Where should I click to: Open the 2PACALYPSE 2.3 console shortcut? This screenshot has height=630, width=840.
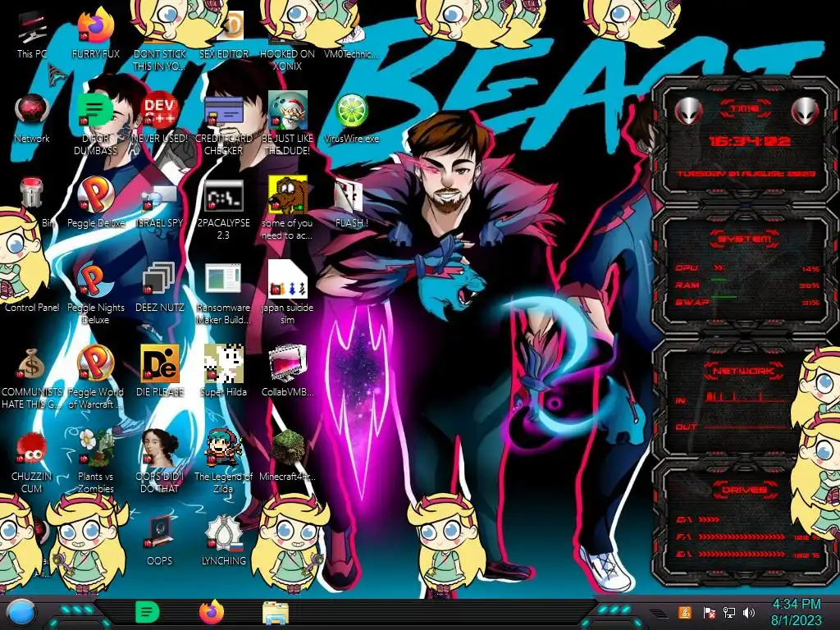click(x=223, y=210)
